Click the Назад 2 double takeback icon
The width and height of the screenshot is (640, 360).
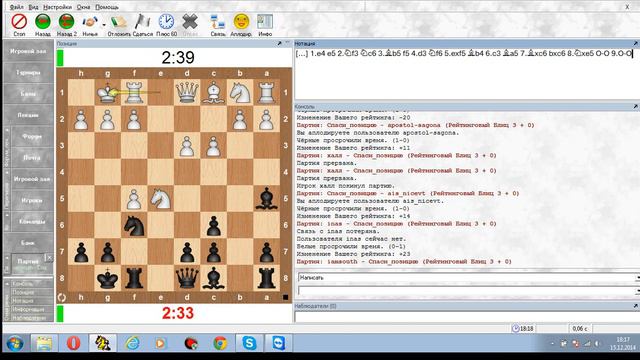click(67, 22)
